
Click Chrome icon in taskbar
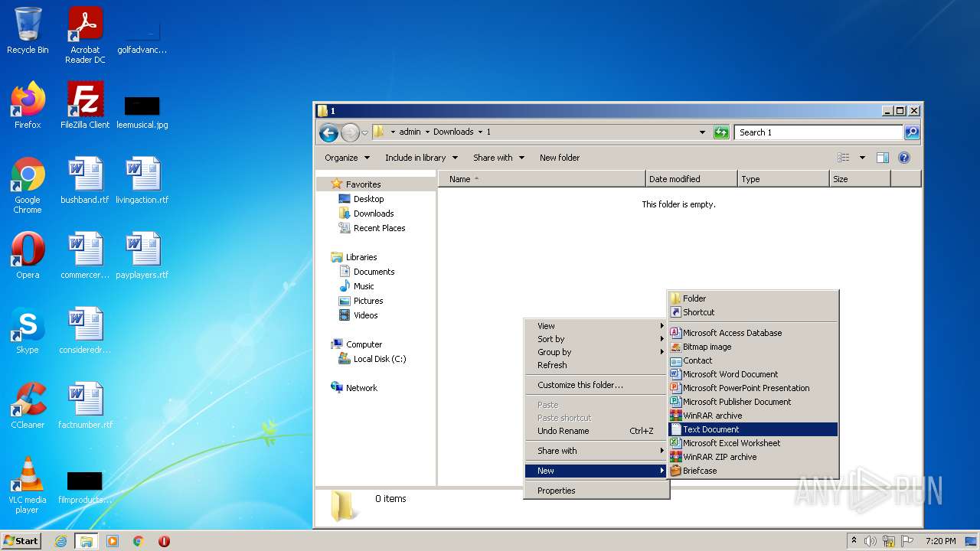pos(139,541)
